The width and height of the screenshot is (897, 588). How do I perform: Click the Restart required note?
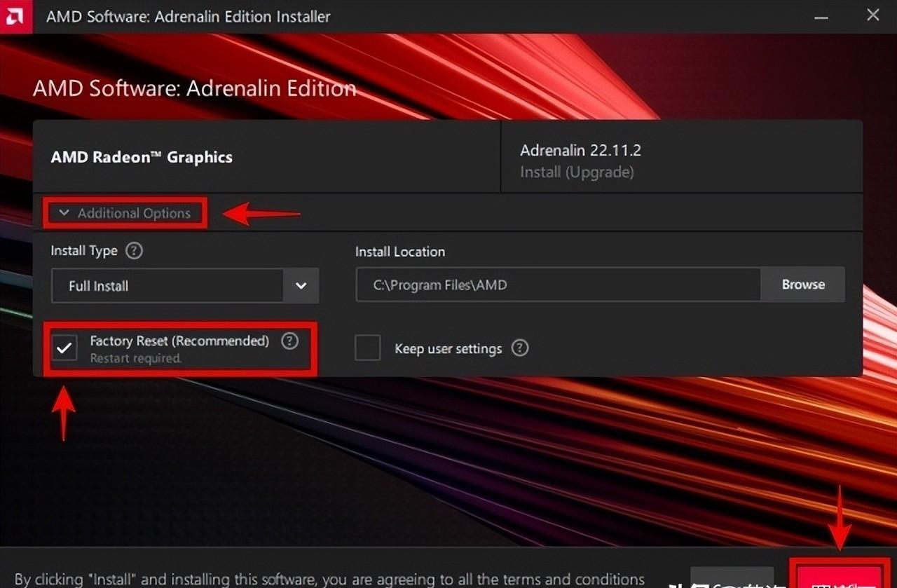tap(135, 358)
